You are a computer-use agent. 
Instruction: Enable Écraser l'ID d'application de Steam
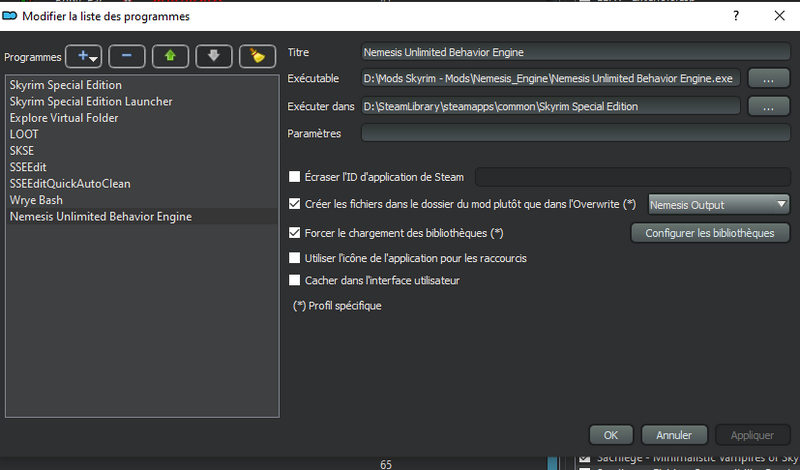tap(295, 177)
